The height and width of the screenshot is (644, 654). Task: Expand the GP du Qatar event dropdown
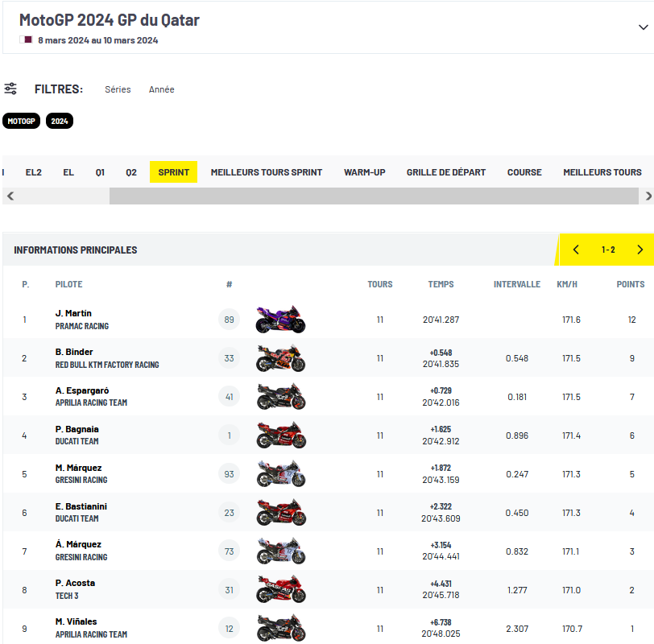pyautogui.click(x=642, y=27)
